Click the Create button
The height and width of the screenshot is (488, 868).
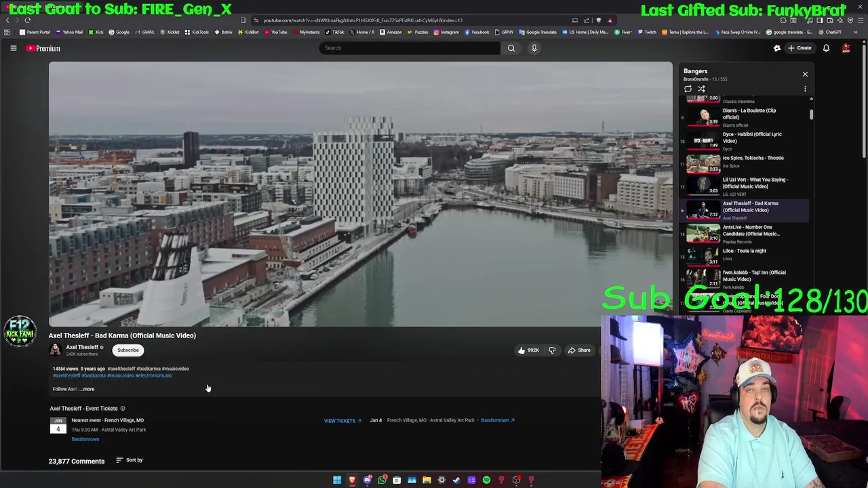800,48
